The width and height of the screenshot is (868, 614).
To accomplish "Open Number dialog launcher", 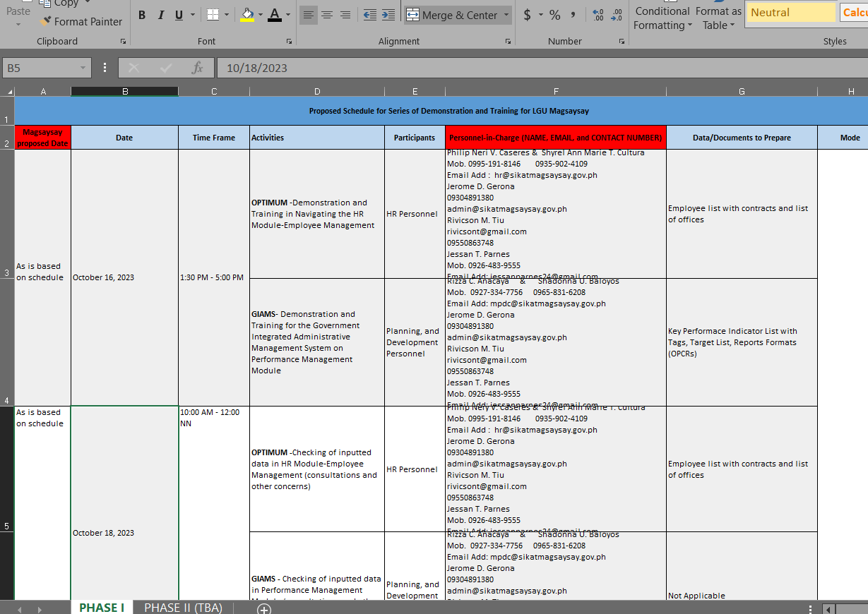I will click(622, 42).
